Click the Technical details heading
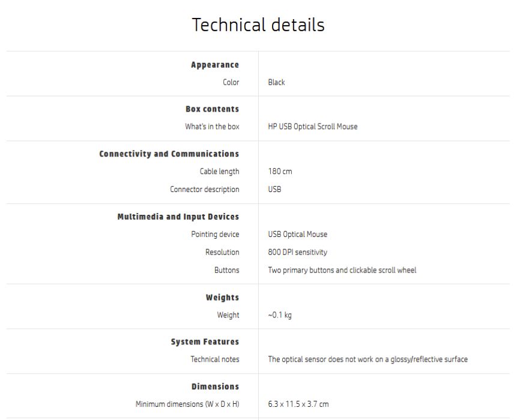Viewport: 520px width, 420px height. click(x=258, y=25)
